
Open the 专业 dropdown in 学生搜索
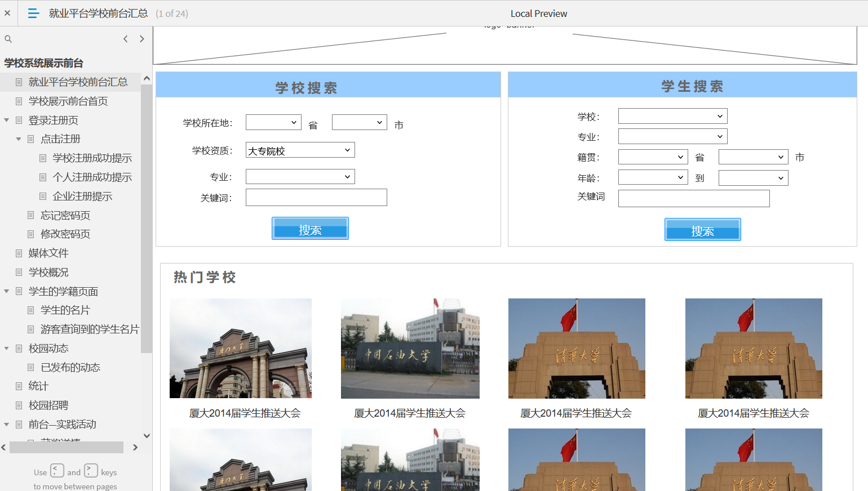click(673, 136)
